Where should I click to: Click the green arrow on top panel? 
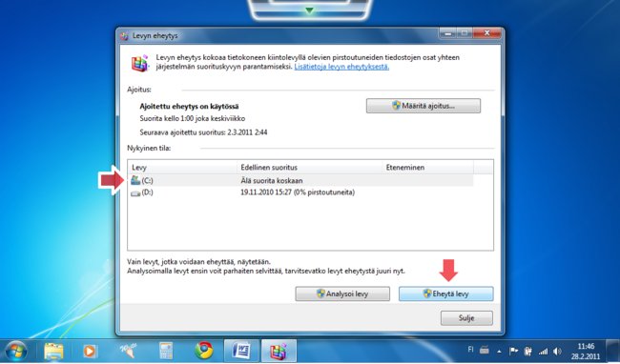coord(310,10)
